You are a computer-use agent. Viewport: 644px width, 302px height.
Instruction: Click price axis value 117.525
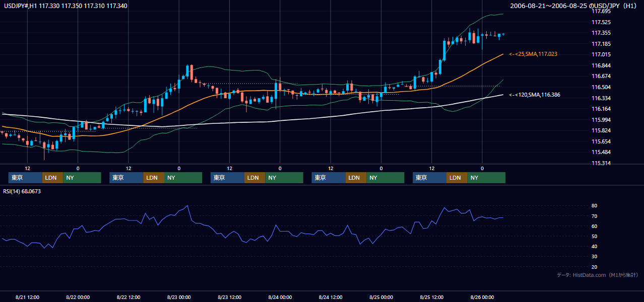601,22
